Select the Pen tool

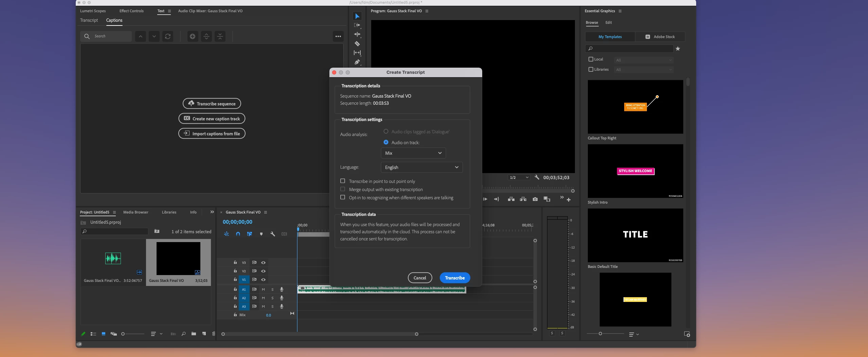(x=357, y=62)
